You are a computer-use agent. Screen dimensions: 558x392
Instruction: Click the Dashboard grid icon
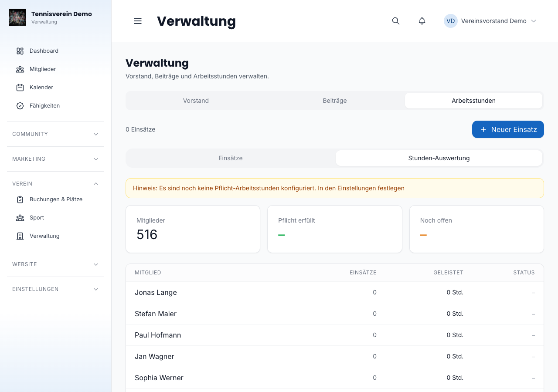(20, 51)
